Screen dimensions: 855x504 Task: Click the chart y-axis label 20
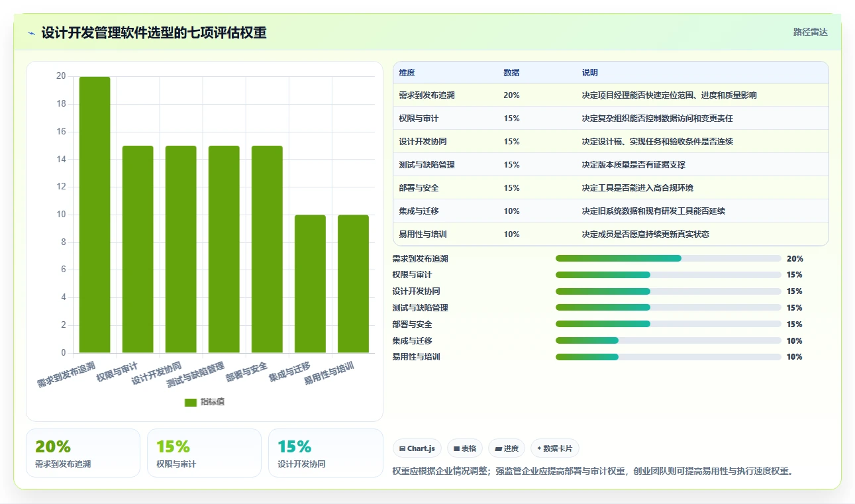[x=61, y=76]
